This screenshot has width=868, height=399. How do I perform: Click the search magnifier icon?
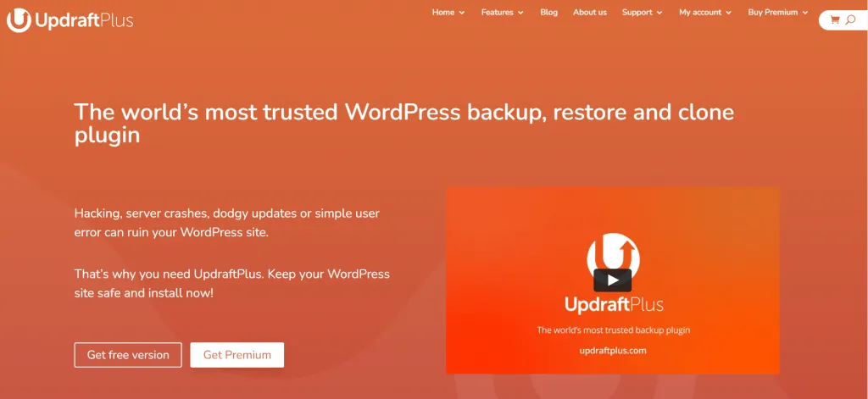[851, 20]
